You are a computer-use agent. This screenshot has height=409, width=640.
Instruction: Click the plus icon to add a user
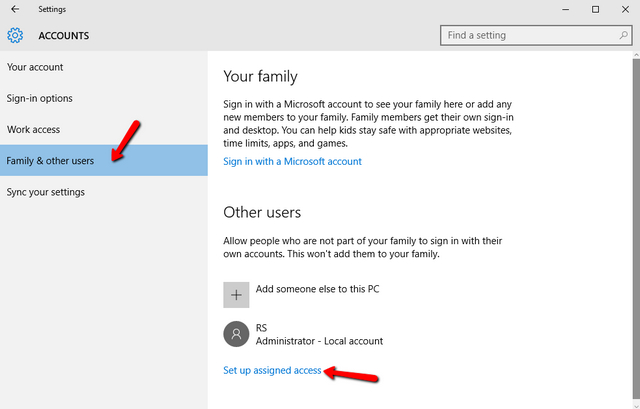point(236,293)
